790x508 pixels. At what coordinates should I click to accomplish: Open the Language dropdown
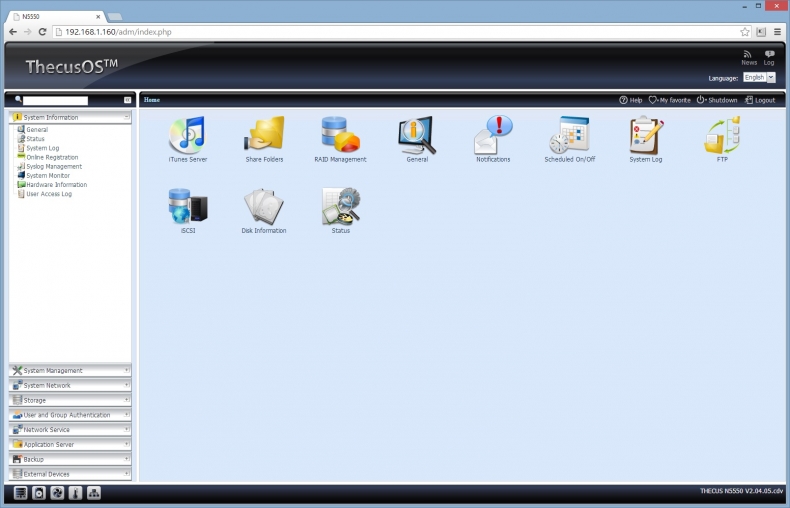tap(759, 78)
